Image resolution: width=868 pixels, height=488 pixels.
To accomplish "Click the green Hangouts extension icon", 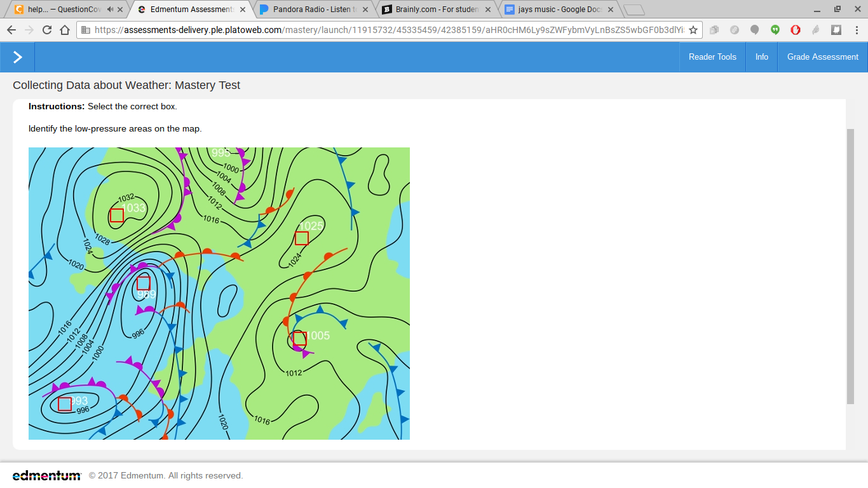I will tap(775, 30).
